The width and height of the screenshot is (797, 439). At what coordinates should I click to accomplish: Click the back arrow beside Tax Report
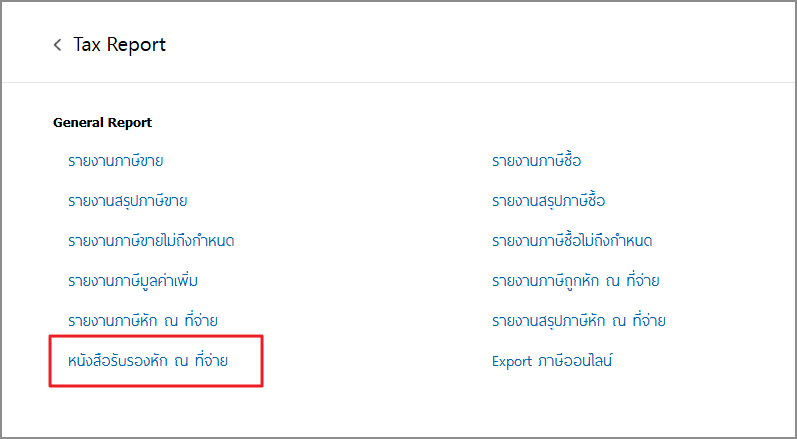pyautogui.click(x=58, y=45)
